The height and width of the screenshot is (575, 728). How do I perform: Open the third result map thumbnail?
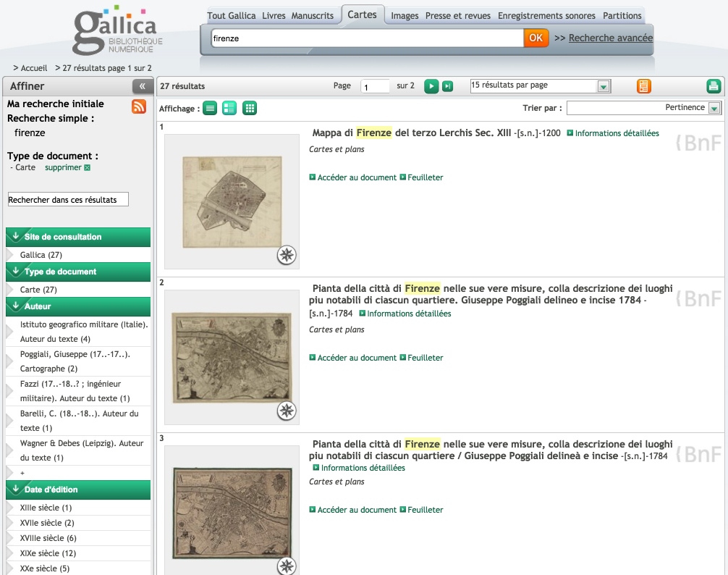pos(232,513)
